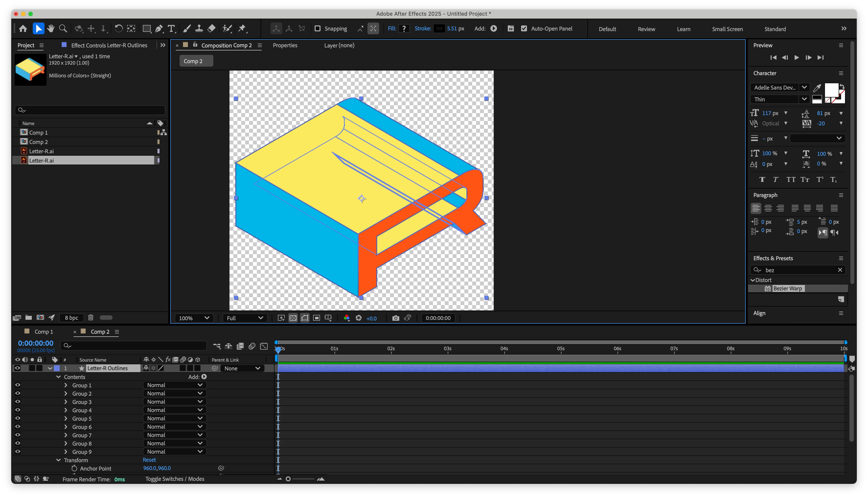Select the Hand tool
Image resolution: width=868 pixels, height=497 pixels.
click(51, 29)
